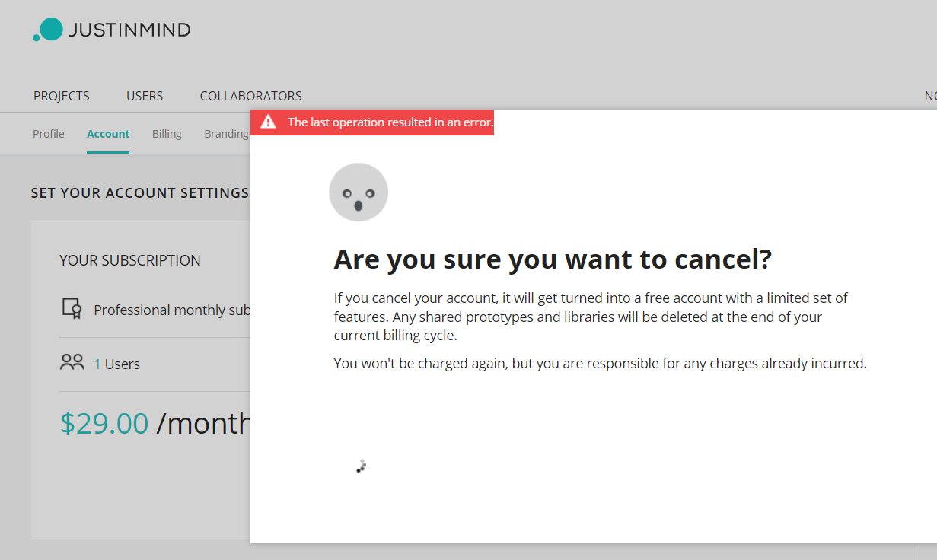The height and width of the screenshot is (560, 937).
Task: Switch to the Profile tab
Action: coord(49,134)
